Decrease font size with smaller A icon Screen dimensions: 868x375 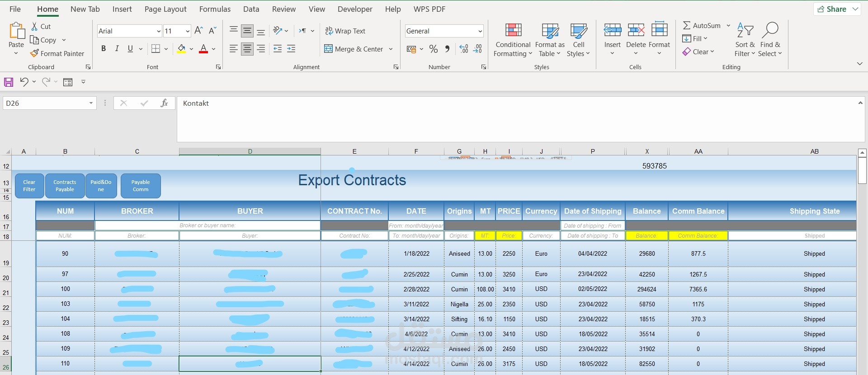tap(212, 31)
